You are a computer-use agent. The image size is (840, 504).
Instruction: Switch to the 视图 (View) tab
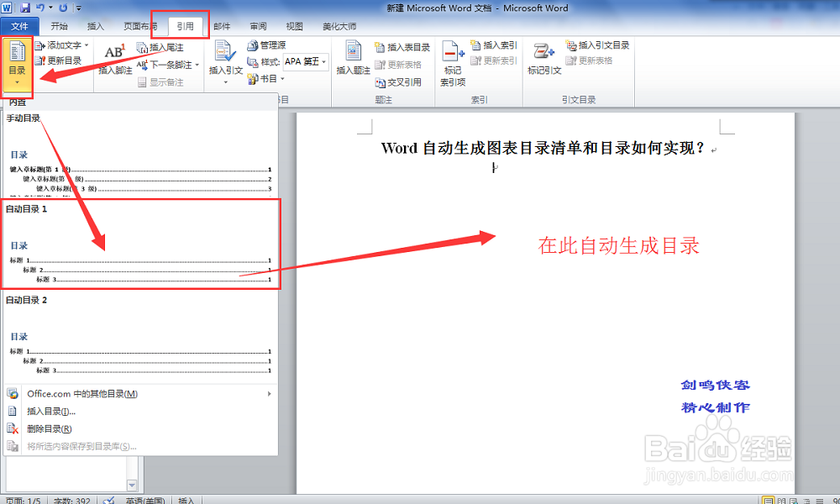(294, 26)
